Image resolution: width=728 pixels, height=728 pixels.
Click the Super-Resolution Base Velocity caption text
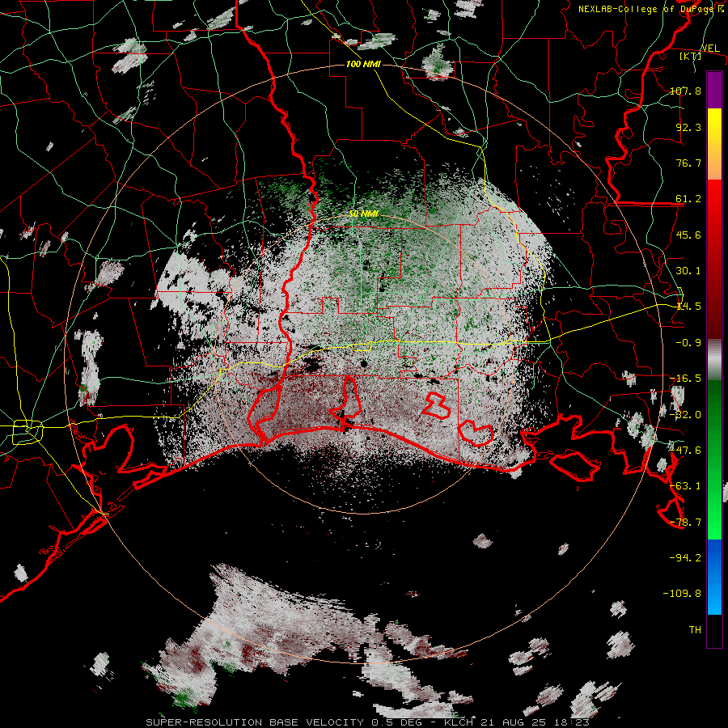pos(368,722)
